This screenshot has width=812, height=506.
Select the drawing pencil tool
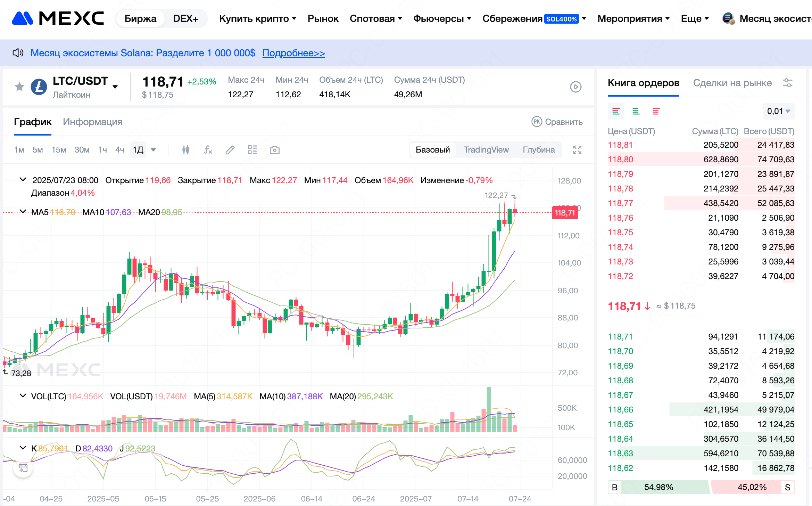(230, 150)
